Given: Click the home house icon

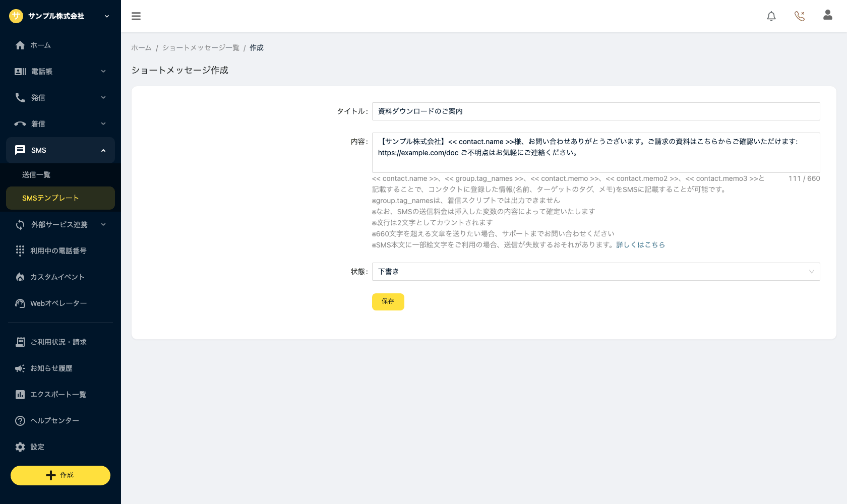Looking at the screenshot, I should tap(20, 45).
